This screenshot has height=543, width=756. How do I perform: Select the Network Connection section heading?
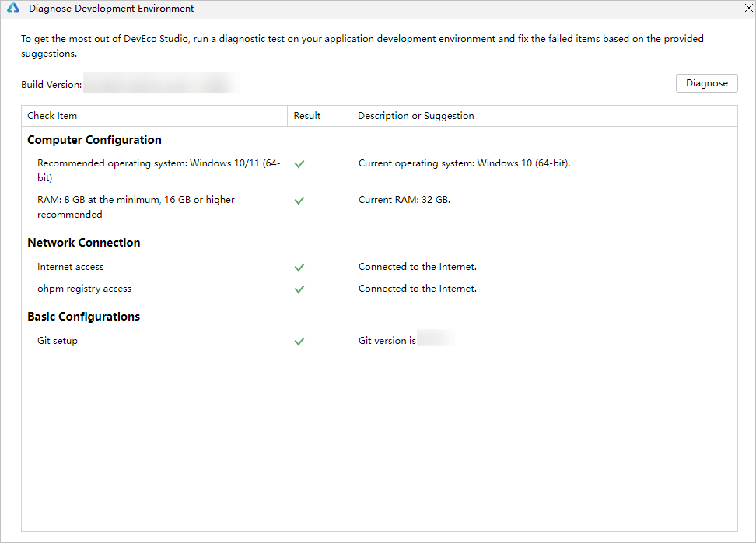pyautogui.click(x=84, y=243)
